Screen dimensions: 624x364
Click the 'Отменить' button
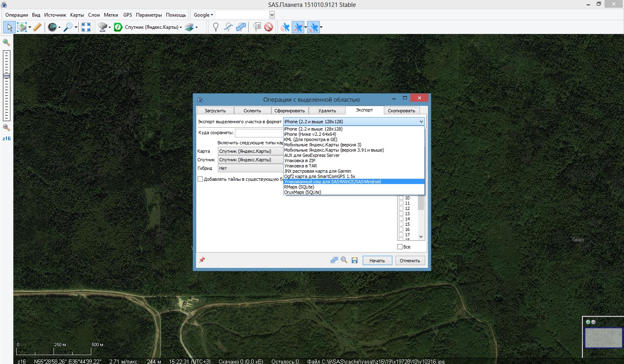[x=410, y=261]
